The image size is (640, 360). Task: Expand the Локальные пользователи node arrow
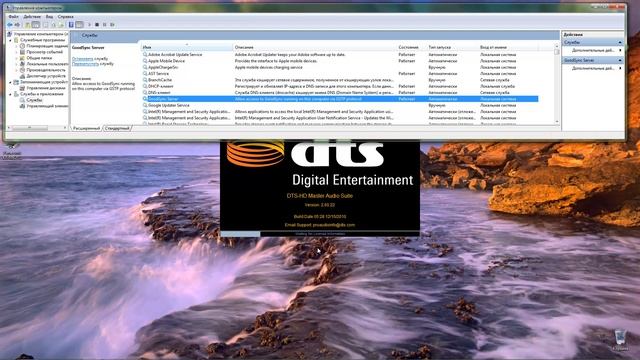[17, 64]
